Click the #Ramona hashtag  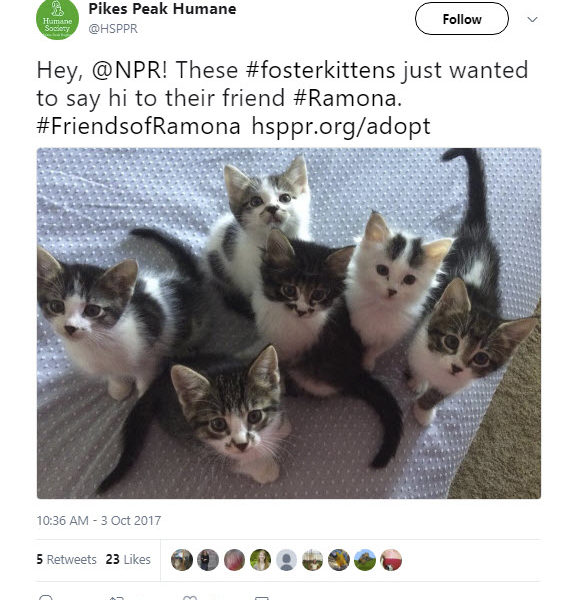(x=347, y=98)
